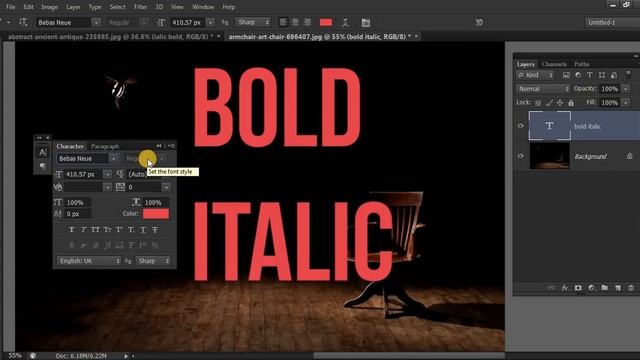This screenshot has height=360, width=640.
Task: Collapse the Character panel with double arrows
Action: click(159, 146)
